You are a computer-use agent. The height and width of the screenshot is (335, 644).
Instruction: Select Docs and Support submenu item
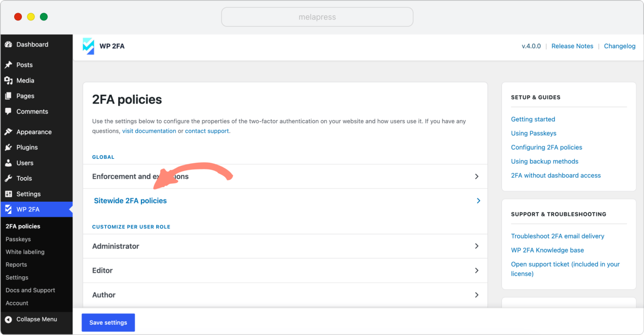30,290
